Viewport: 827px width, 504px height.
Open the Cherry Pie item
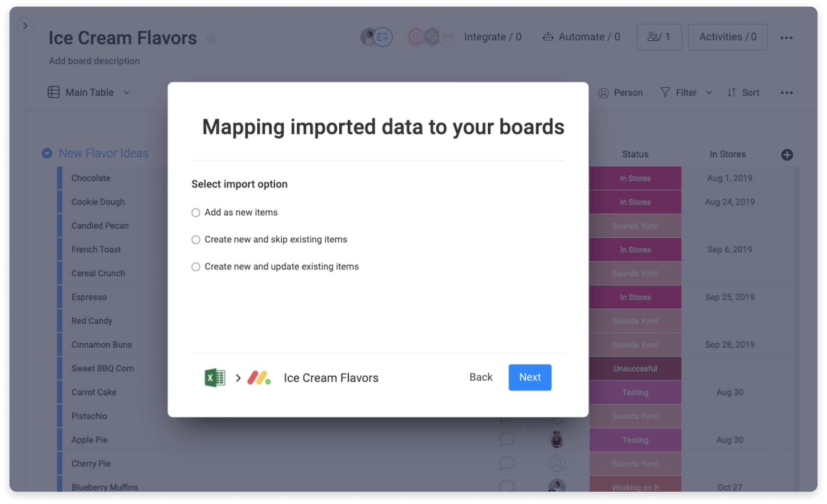91,464
